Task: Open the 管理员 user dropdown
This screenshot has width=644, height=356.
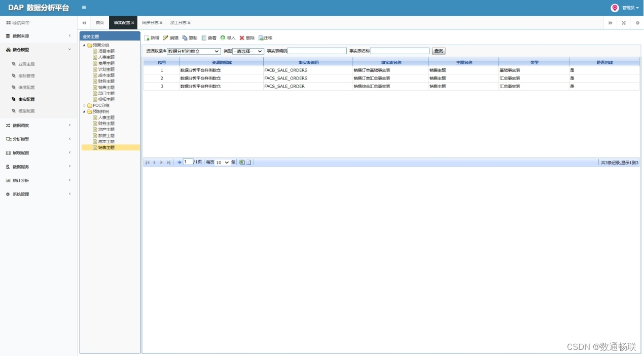Action: [630, 8]
